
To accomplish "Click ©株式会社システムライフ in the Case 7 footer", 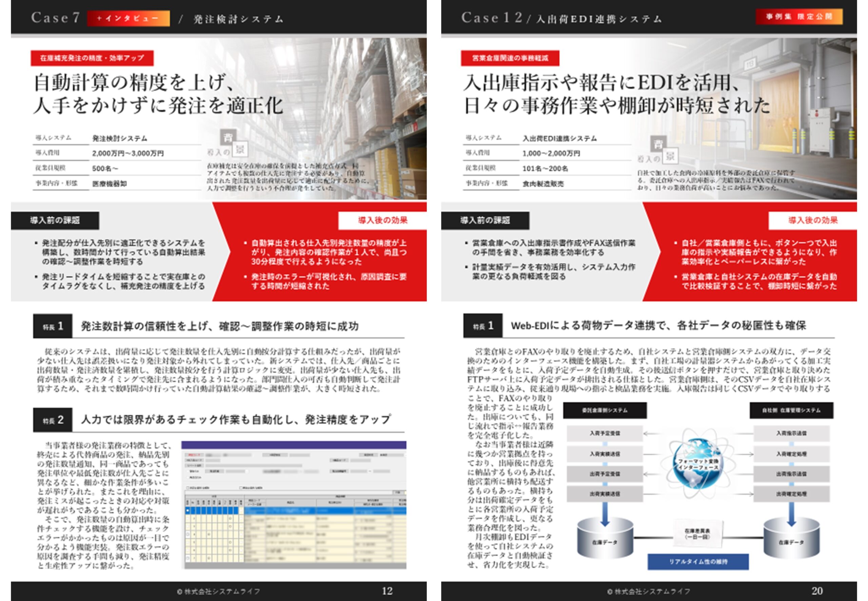I will tap(219, 591).
